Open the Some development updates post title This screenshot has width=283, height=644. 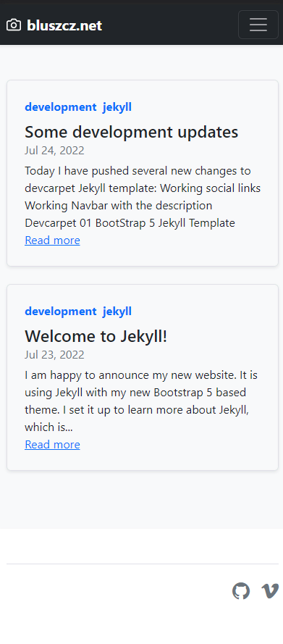[x=131, y=132]
